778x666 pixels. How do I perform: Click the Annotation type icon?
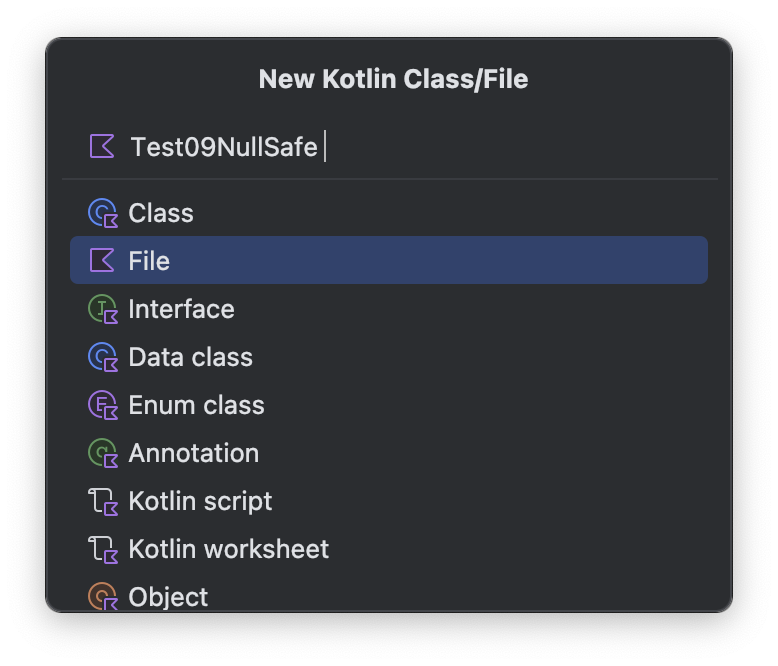click(x=103, y=453)
